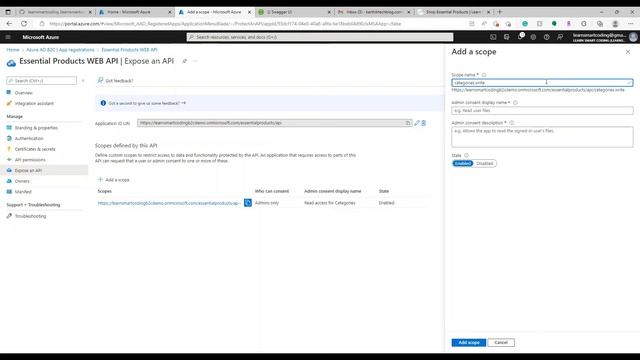Click the browser refresh button
This screenshot has width=640, height=360.
point(24,24)
